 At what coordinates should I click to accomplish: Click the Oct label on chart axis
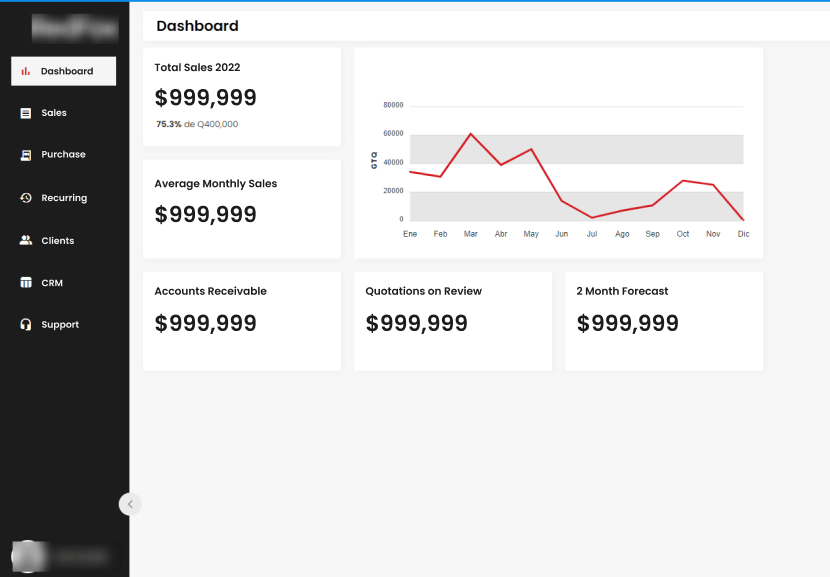pyautogui.click(x=683, y=234)
